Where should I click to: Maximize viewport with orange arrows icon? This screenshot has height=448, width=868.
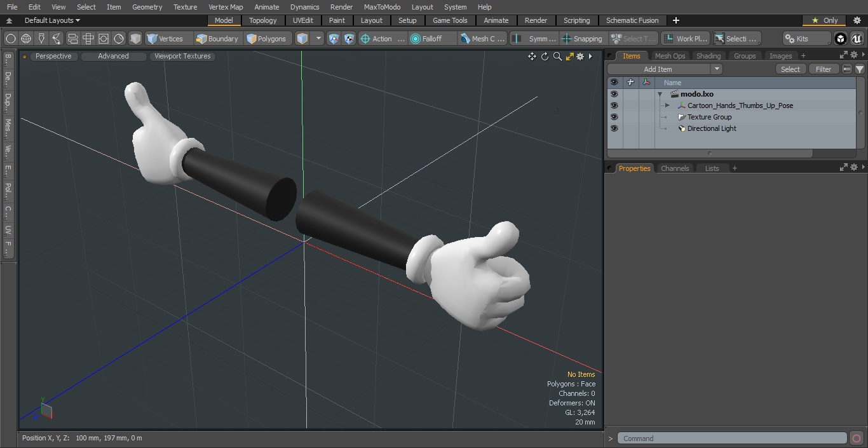click(570, 57)
